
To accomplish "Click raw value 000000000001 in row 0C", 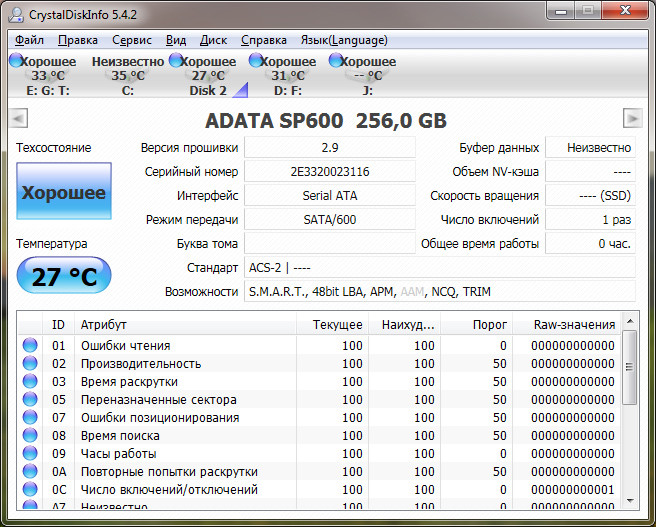I will point(573,490).
